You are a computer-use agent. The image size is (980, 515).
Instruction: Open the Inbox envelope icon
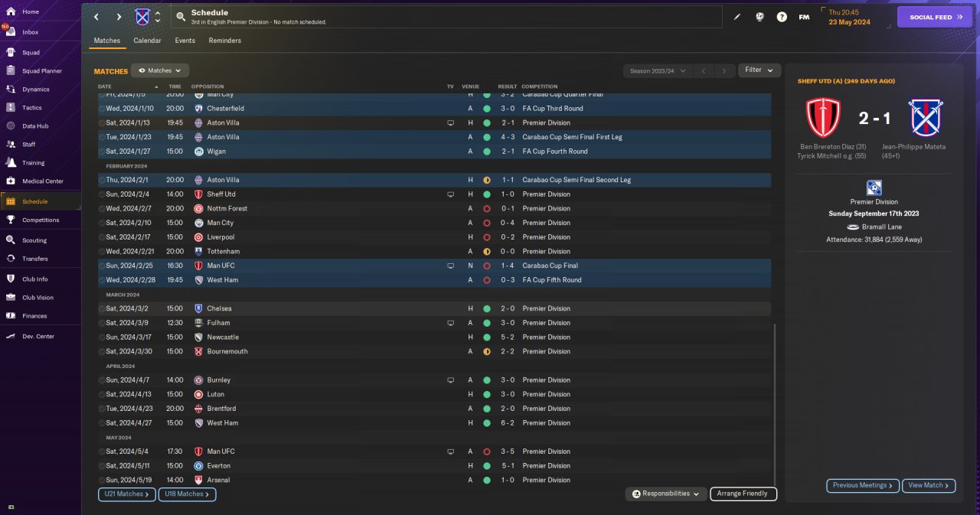point(11,32)
